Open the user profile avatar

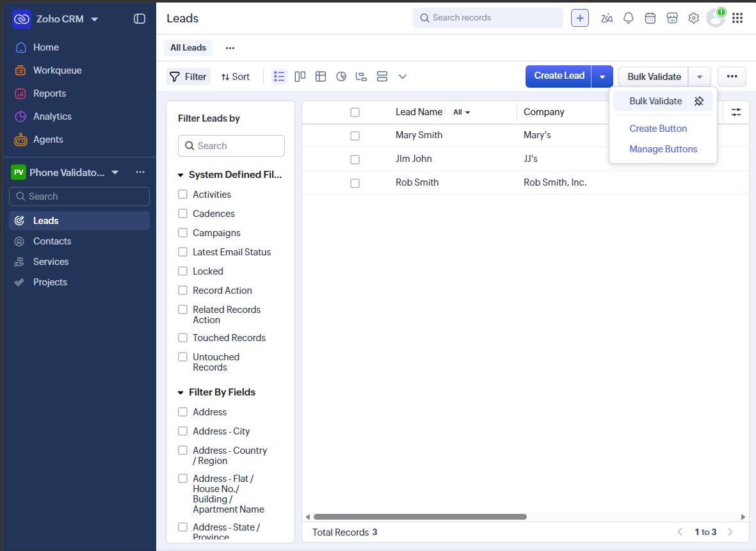[x=716, y=19]
